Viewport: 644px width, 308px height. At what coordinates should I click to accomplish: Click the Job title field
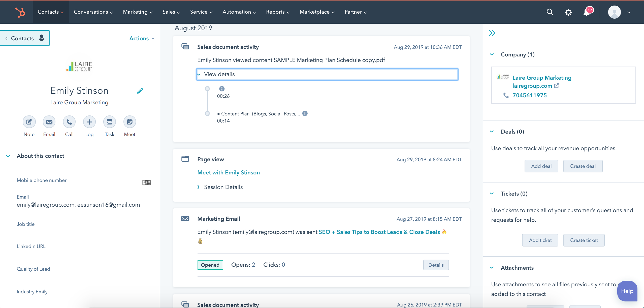(x=25, y=224)
